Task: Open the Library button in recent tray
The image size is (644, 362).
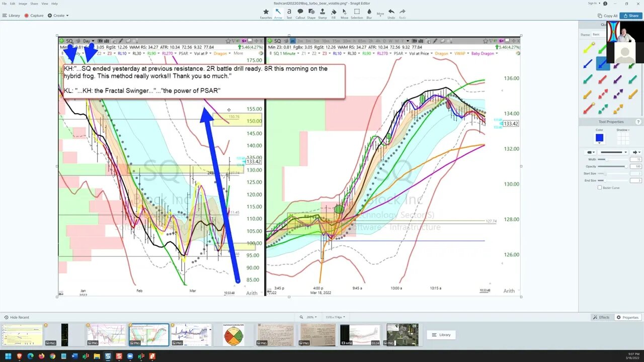Action: [x=442, y=335]
